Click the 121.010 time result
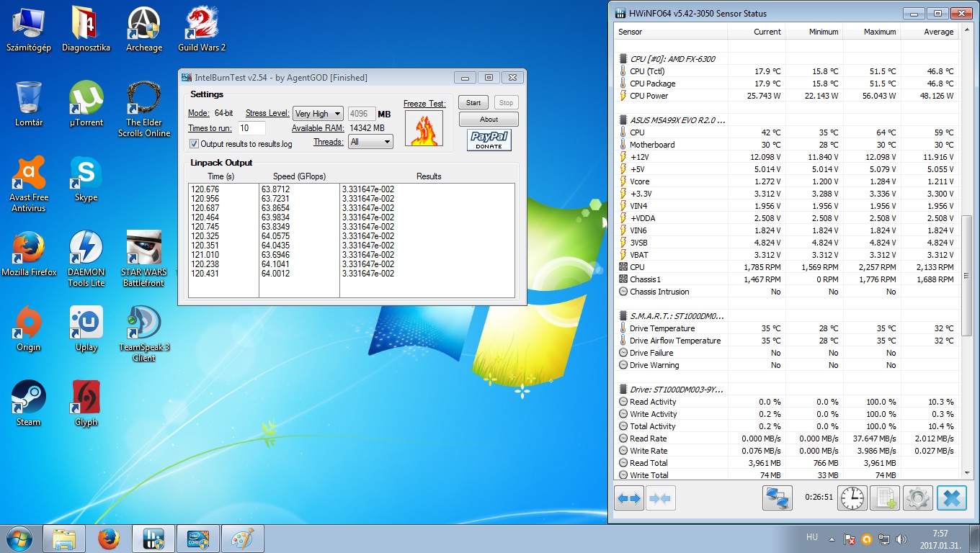This screenshot has height=553, width=980. 205,255
